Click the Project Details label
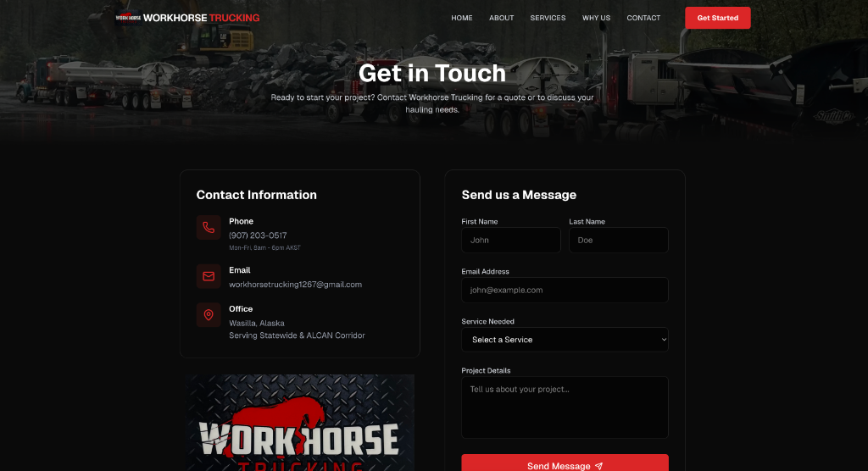The width and height of the screenshot is (868, 471). point(486,371)
